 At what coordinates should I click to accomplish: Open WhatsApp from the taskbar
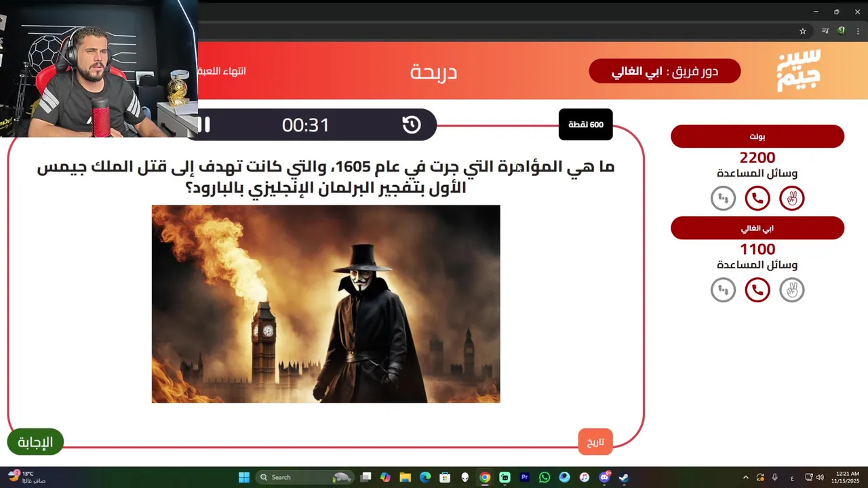545,477
